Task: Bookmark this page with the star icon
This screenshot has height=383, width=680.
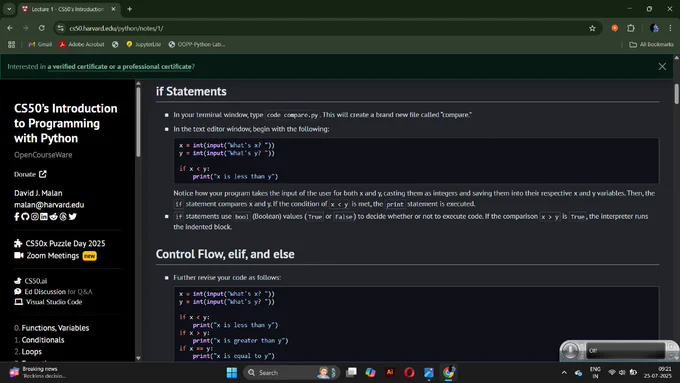Action: click(592, 28)
